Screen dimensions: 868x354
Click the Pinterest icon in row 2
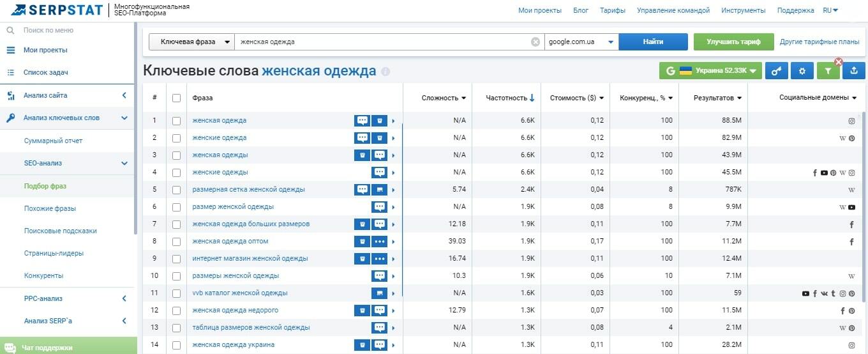(851, 138)
